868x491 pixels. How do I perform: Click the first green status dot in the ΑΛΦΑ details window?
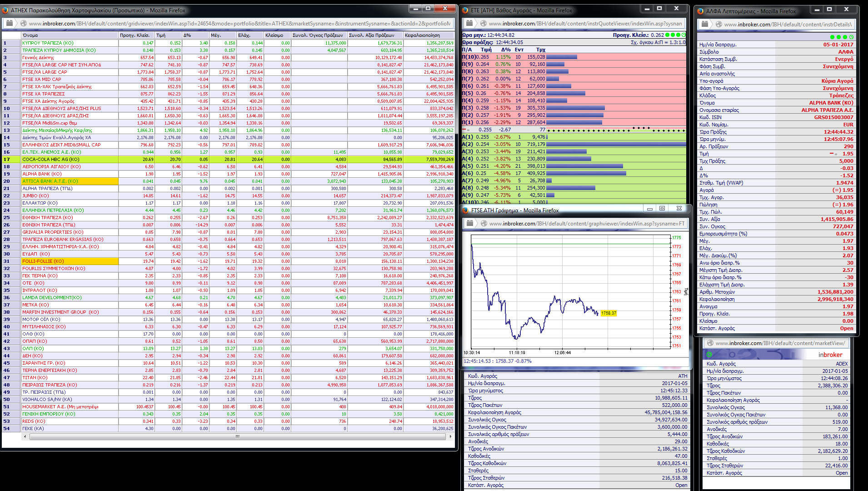pos(833,37)
